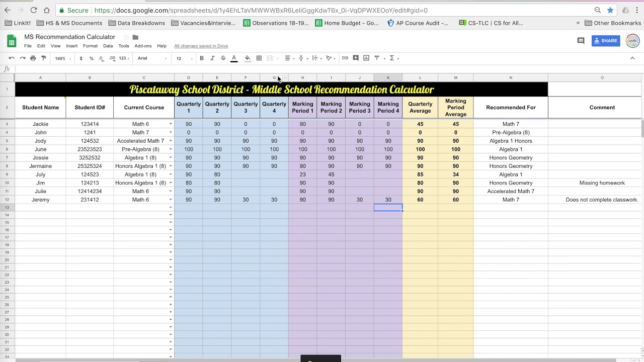Insert a comment from toolbar
The height and width of the screenshot is (362, 644).
(x=356, y=58)
